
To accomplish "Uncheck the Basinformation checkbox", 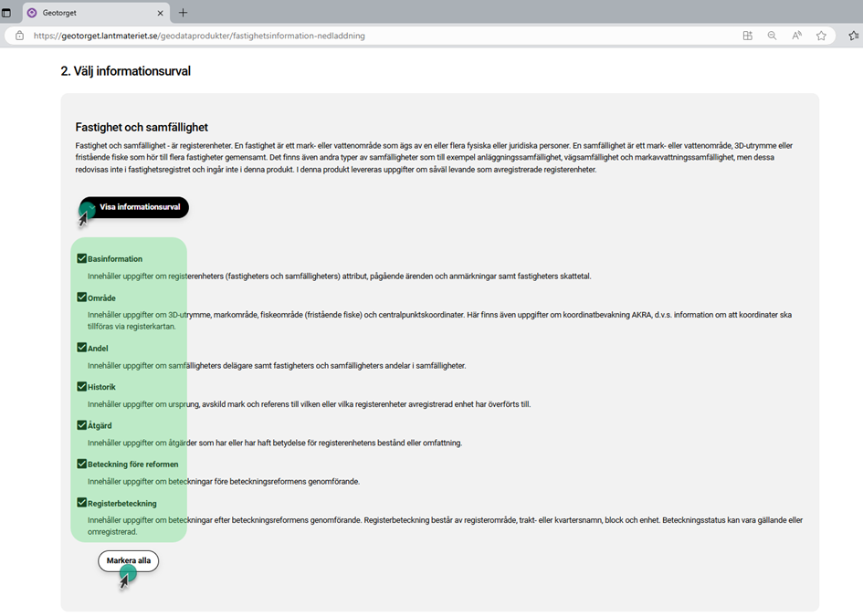I will tap(82, 258).
